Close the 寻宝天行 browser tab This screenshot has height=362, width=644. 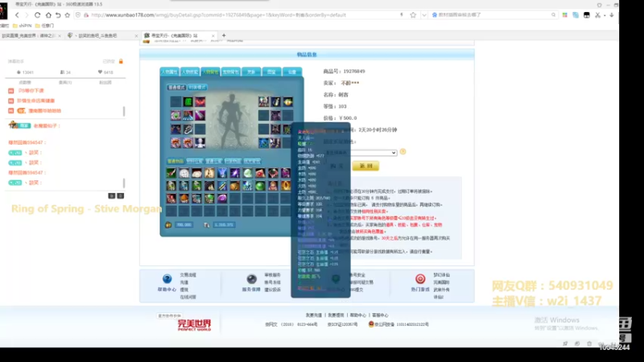[x=213, y=35]
